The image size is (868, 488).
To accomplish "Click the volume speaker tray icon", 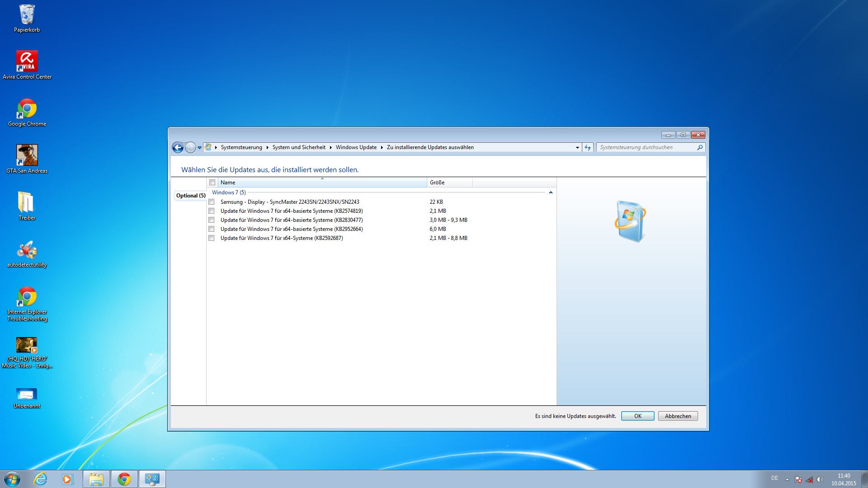I will 820,479.
